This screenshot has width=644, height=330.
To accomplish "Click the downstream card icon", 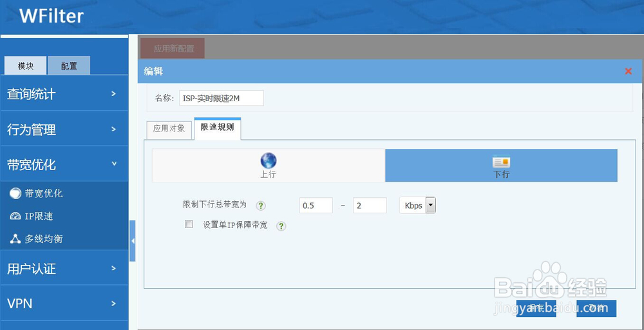I will pos(501,161).
